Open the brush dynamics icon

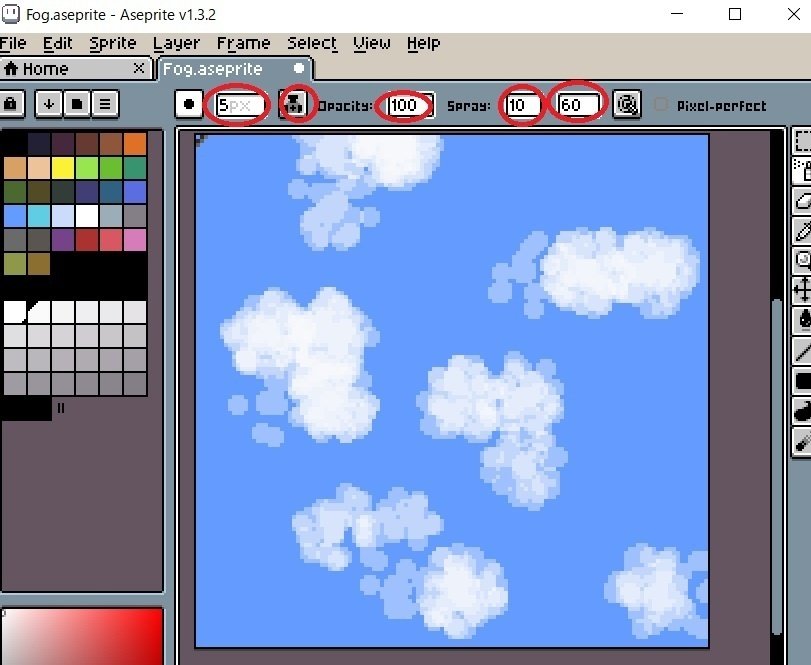627,104
